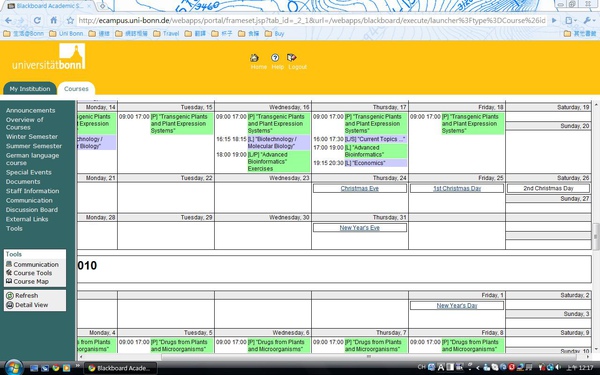Image resolution: width=600 pixels, height=375 pixels.
Task: Select the Courses tab
Action: [x=76, y=89]
